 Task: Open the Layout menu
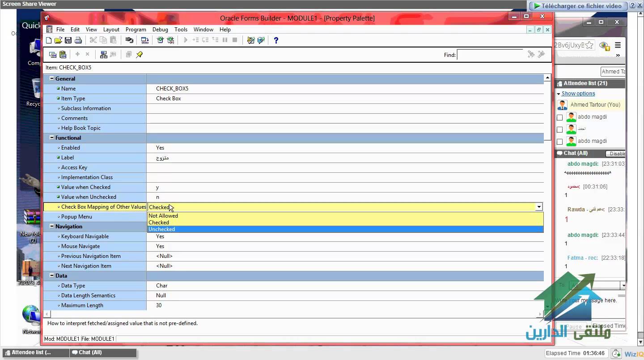[x=111, y=30]
